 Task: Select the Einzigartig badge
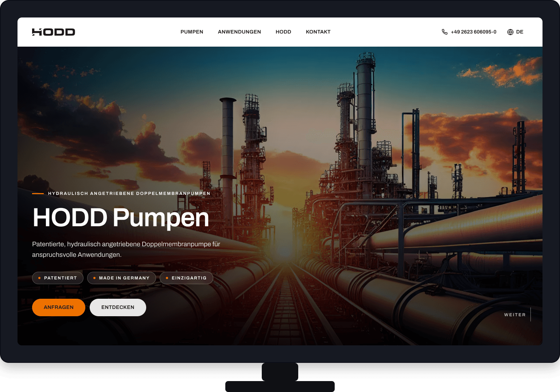(x=186, y=278)
